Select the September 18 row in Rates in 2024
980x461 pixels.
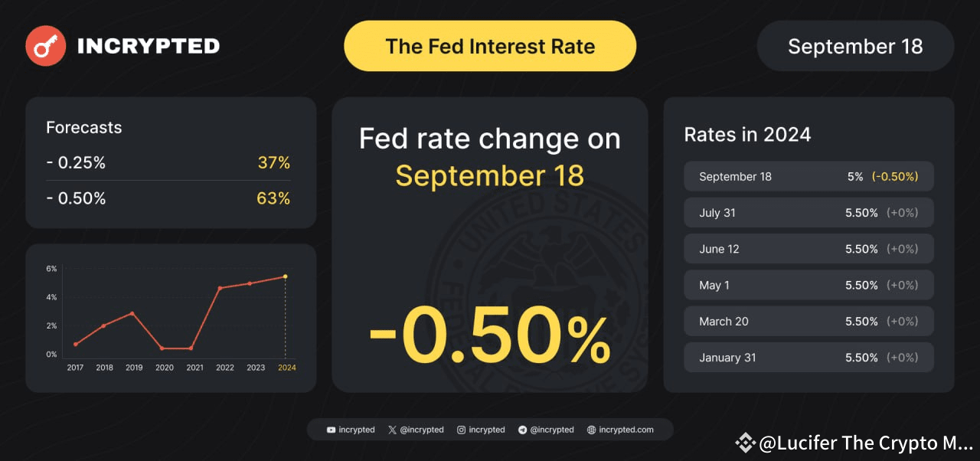pos(808,176)
